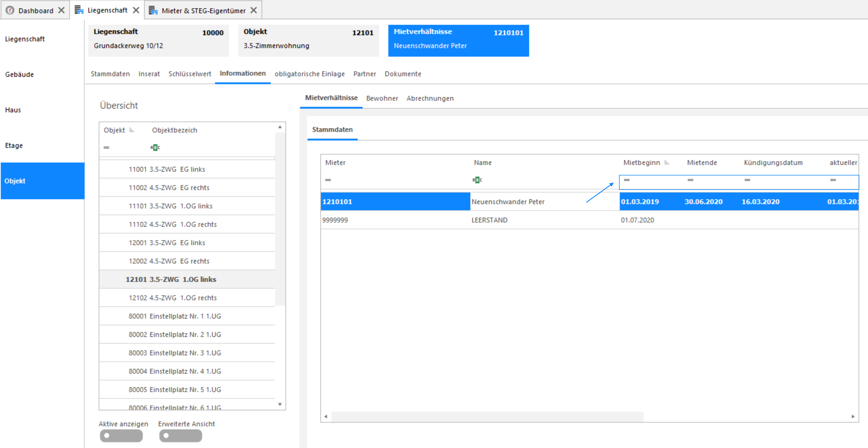This screenshot has width=868, height=448.
Task: Click left arrow of horizontal table scrollbar
Action: pos(326,417)
